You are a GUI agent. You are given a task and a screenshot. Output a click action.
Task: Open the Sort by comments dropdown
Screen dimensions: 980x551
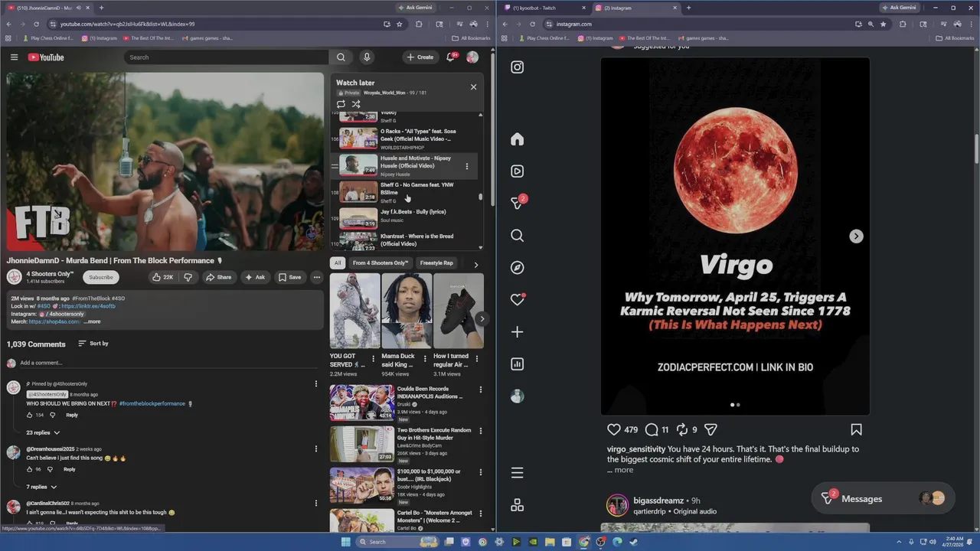[x=93, y=344]
